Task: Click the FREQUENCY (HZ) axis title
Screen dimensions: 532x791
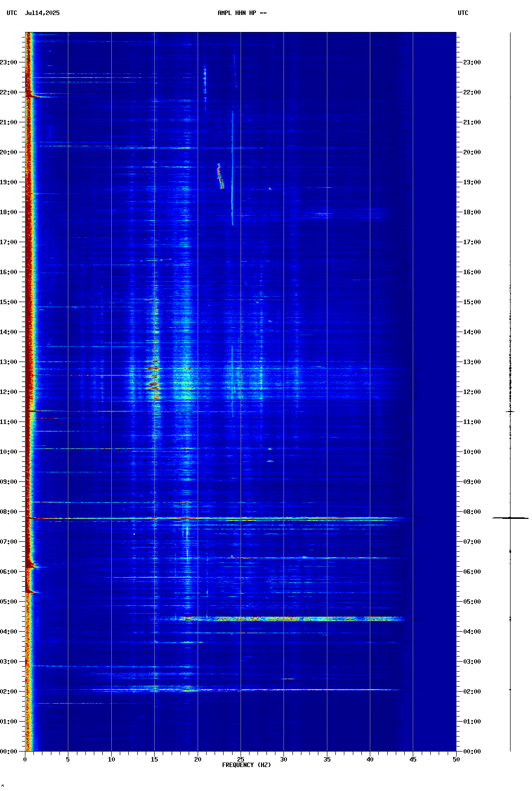Action: [247, 765]
